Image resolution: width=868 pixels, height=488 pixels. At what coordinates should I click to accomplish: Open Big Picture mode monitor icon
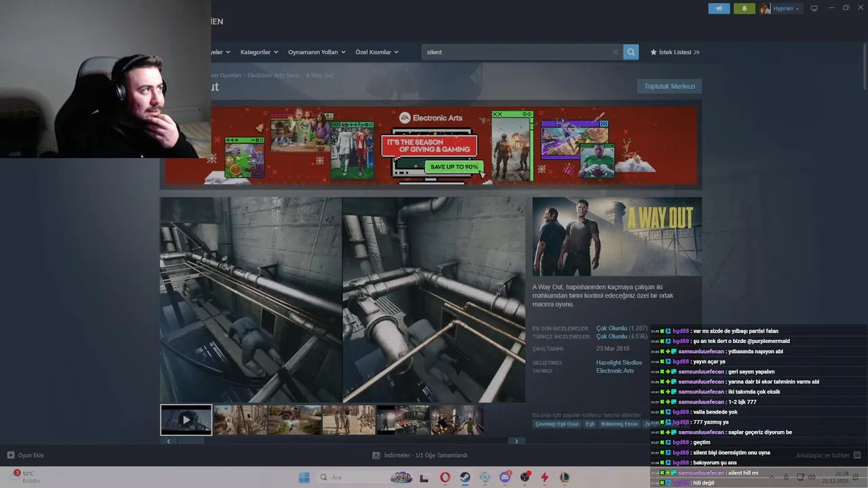(814, 8)
